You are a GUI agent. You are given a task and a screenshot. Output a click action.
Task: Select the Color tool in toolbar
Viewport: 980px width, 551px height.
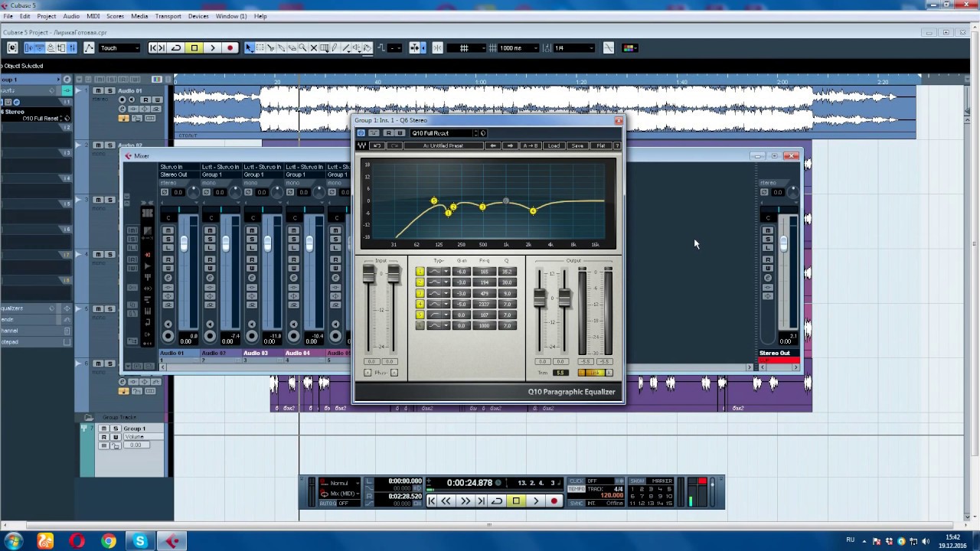(367, 47)
